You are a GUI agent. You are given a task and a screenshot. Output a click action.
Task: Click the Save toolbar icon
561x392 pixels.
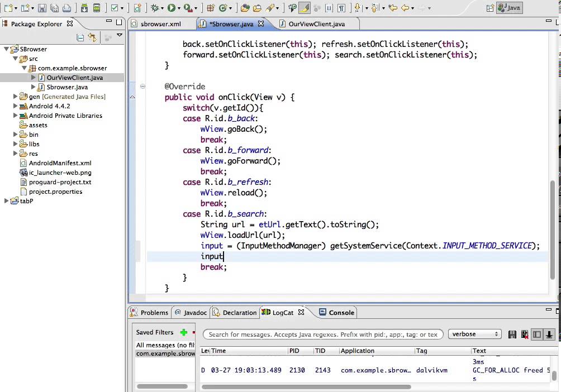pyautogui.click(x=42, y=8)
